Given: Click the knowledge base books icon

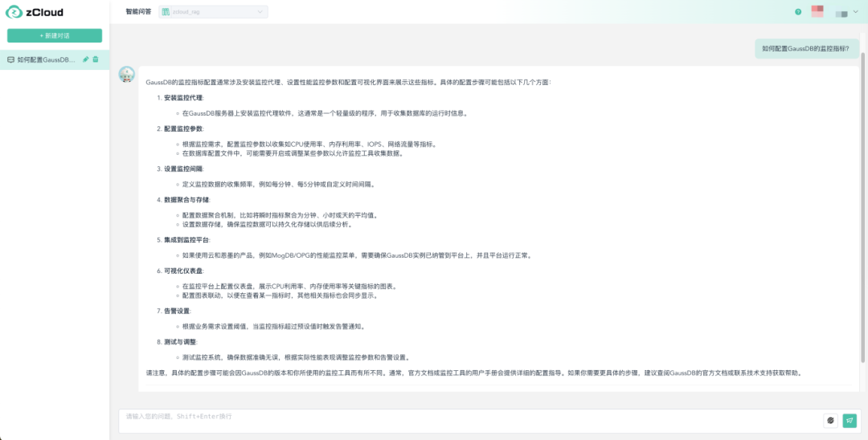Looking at the screenshot, I should (x=166, y=11).
